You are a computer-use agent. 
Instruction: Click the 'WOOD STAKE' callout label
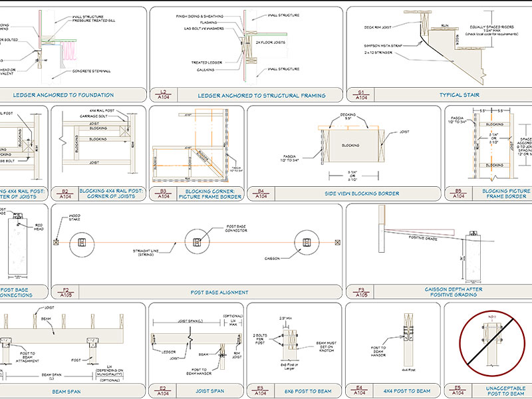coord(74,217)
